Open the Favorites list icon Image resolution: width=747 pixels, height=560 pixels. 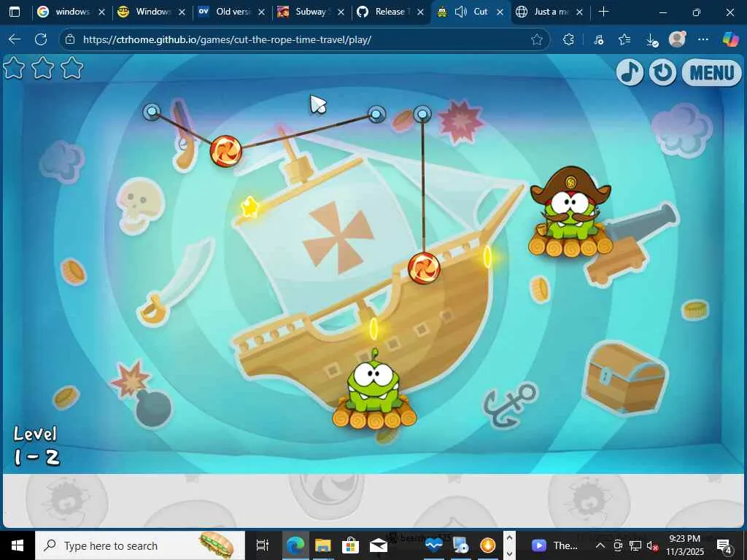click(x=624, y=39)
